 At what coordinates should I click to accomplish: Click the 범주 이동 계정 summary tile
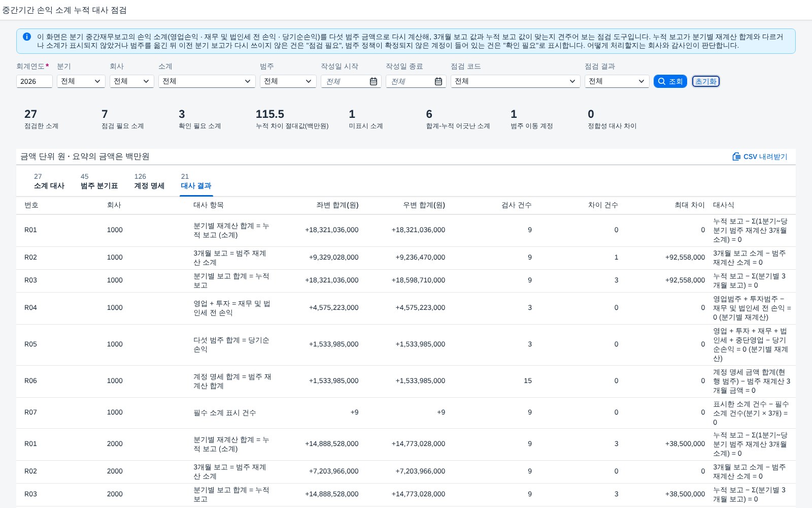532,119
